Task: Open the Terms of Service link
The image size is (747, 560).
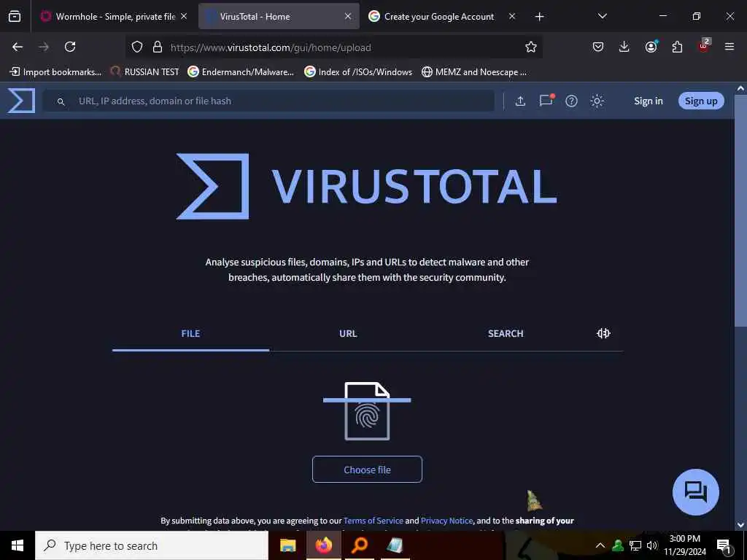Action: pos(373,521)
